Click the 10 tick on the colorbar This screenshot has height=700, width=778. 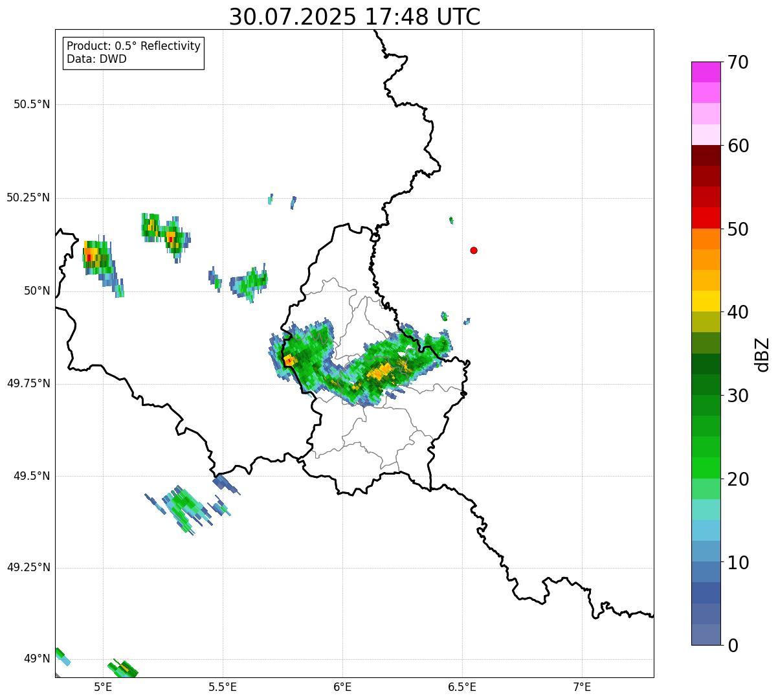[738, 563]
